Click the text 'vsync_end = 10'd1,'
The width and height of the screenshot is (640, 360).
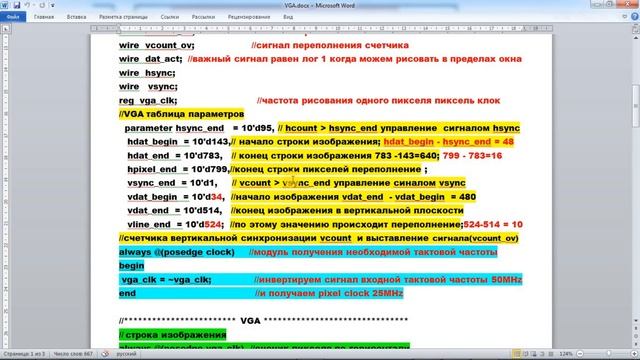tap(172, 183)
